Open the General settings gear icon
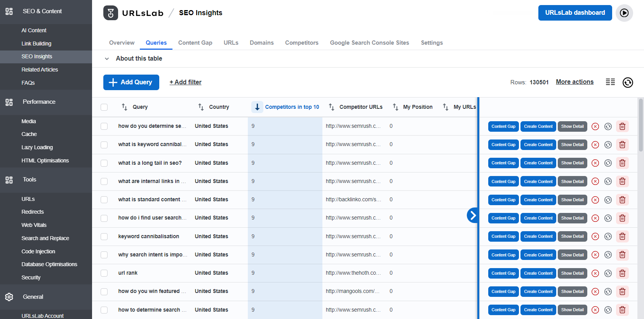The height and width of the screenshot is (319, 644). click(x=9, y=297)
